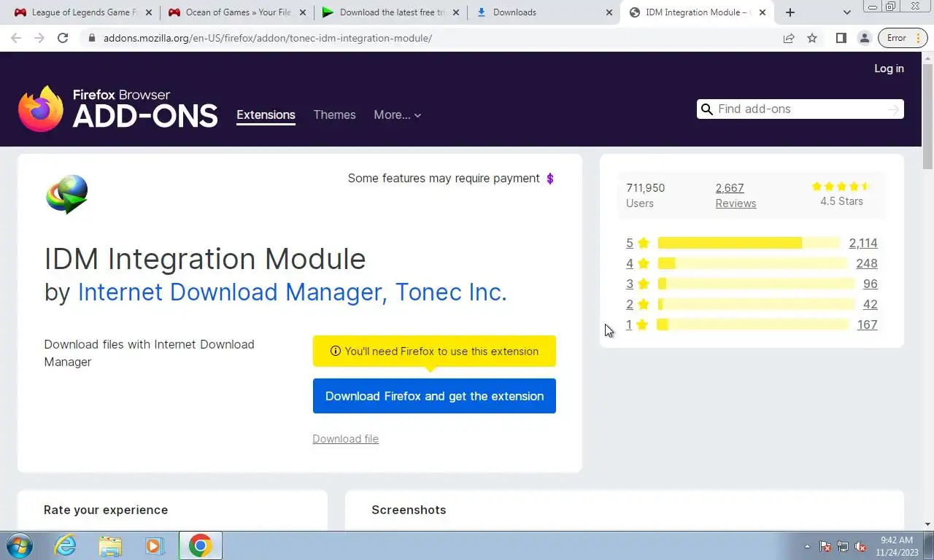Click the muted volume tray icon
Image resolution: width=934 pixels, height=560 pixels.
[x=860, y=546]
